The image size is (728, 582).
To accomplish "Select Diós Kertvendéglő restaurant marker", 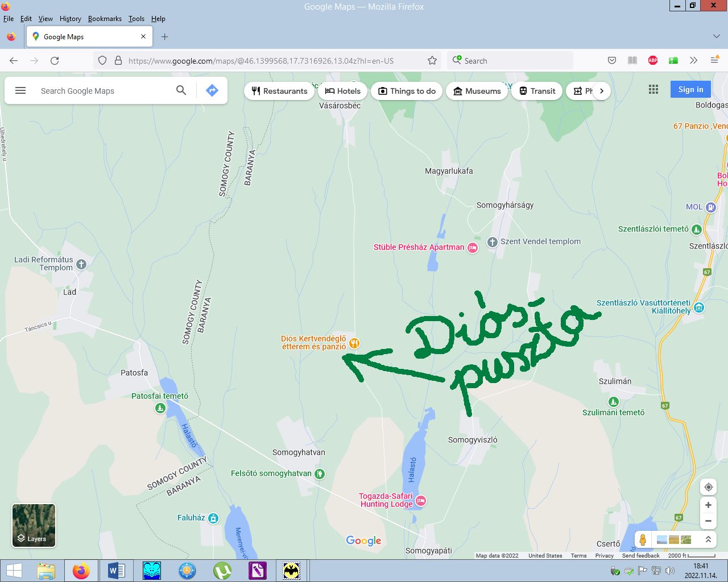I will pyautogui.click(x=354, y=343).
